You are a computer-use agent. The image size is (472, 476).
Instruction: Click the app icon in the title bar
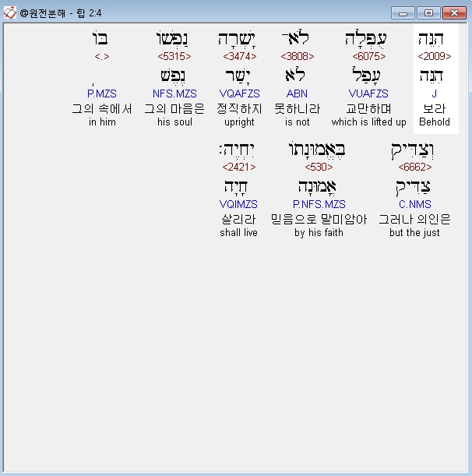coord(9,12)
